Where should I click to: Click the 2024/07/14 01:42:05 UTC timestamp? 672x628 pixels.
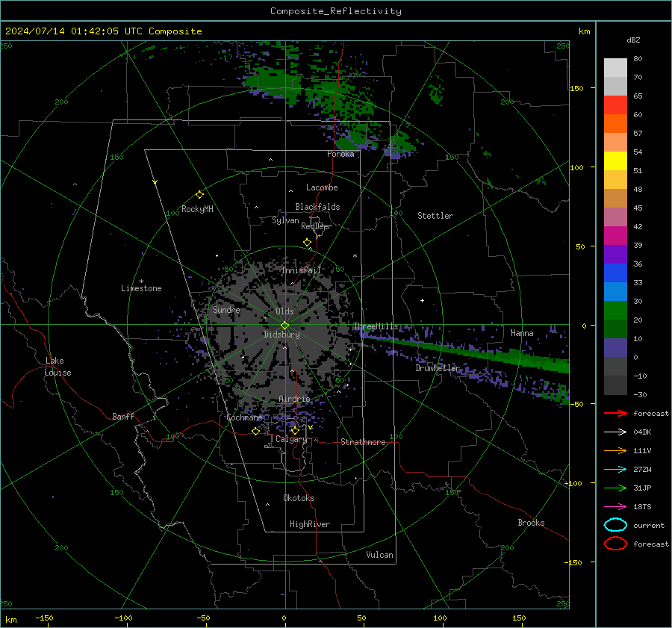(73, 31)
